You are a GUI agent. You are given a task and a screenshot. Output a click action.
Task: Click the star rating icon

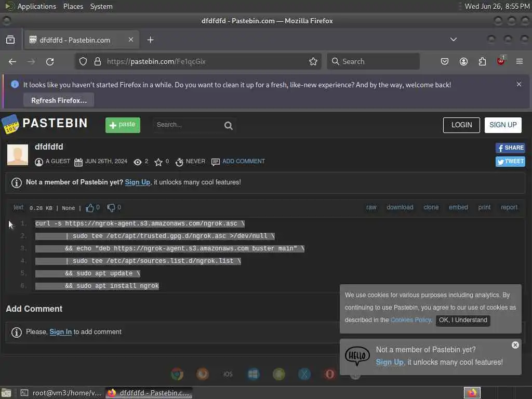click(x=158, y=162)
